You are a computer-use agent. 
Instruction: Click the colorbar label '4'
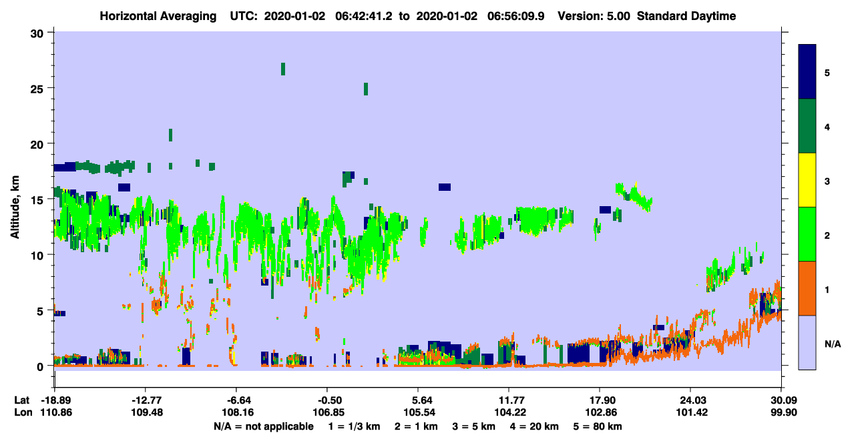pyautogui.click(x=827, y=126)
